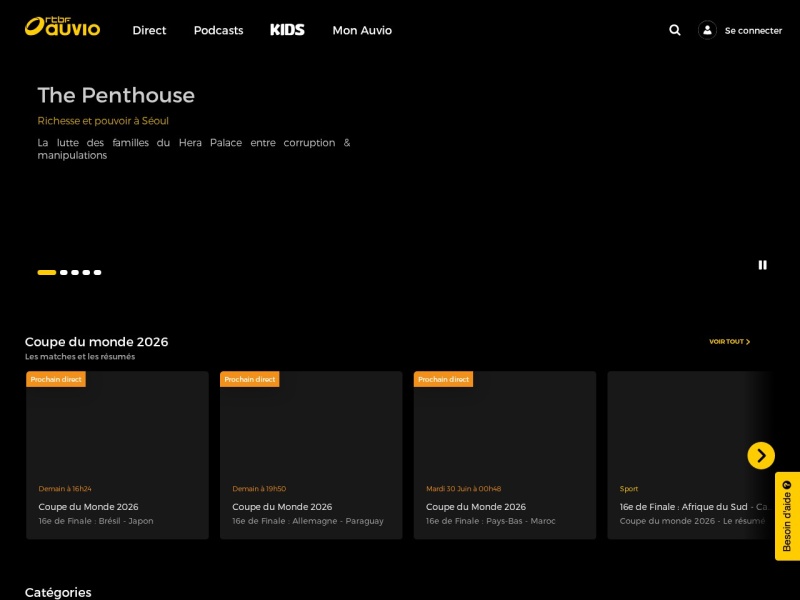
Task: Open the RTBF Auvio home logo
Action: click(62, 27)
